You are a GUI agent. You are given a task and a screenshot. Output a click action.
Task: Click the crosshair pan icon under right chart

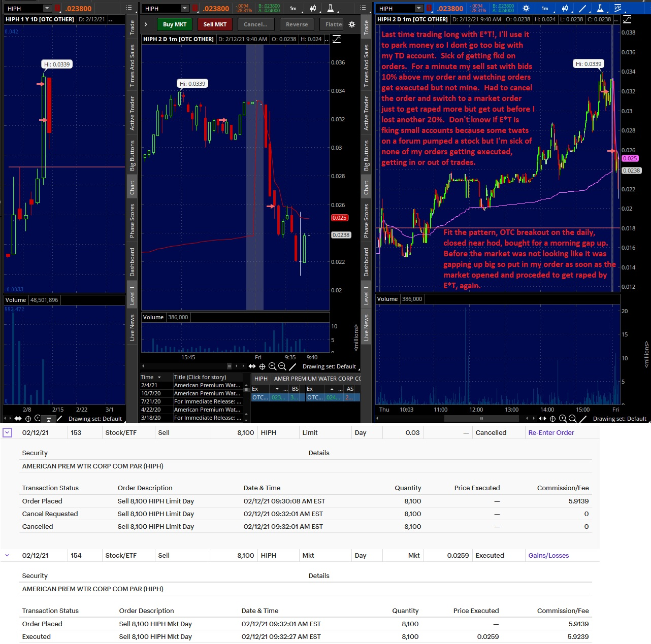553,419
